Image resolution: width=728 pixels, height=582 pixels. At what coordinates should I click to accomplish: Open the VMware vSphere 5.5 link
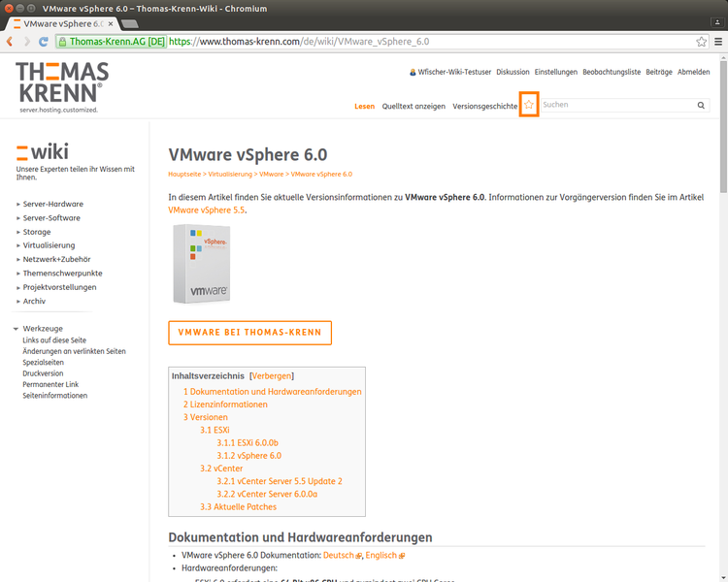click(206, 210)
